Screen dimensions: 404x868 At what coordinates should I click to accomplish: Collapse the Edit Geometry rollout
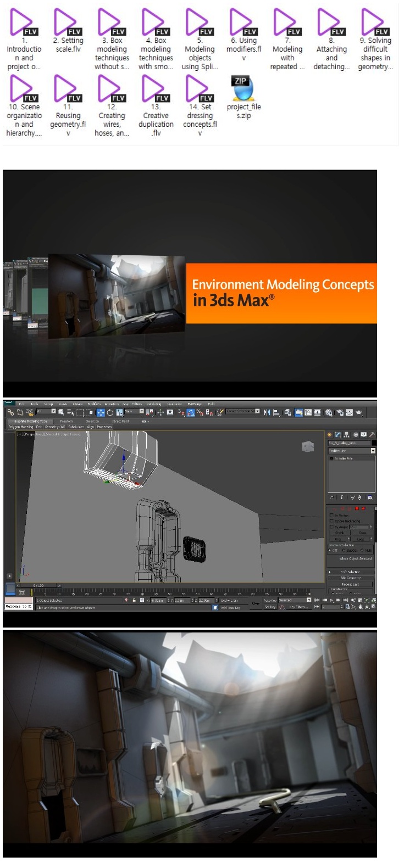tap(350, 578)
